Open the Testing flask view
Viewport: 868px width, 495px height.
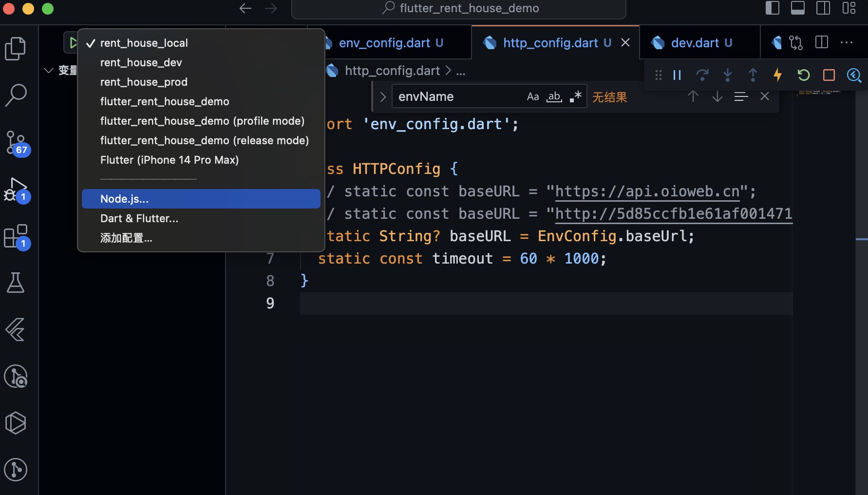click(x=16, y=283)
